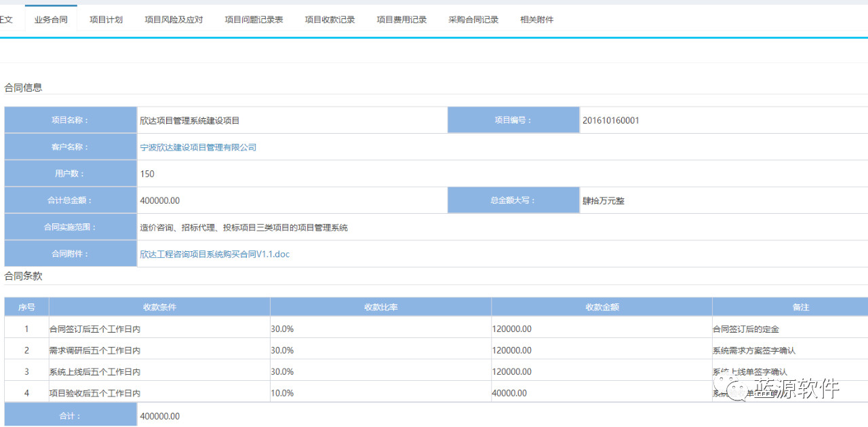Image resolution: width=868 pixels, height=427 pixels.
Task: Click the 收款比率 column header
Action: [x=380, y=307]
